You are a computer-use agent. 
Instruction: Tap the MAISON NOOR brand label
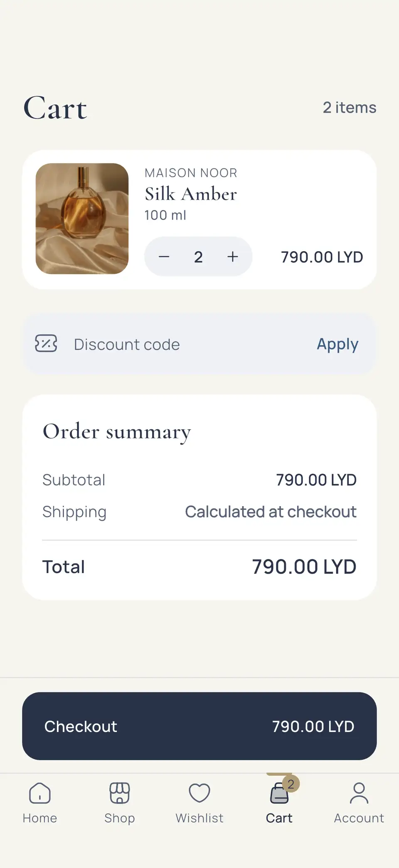tap(191, 173)
